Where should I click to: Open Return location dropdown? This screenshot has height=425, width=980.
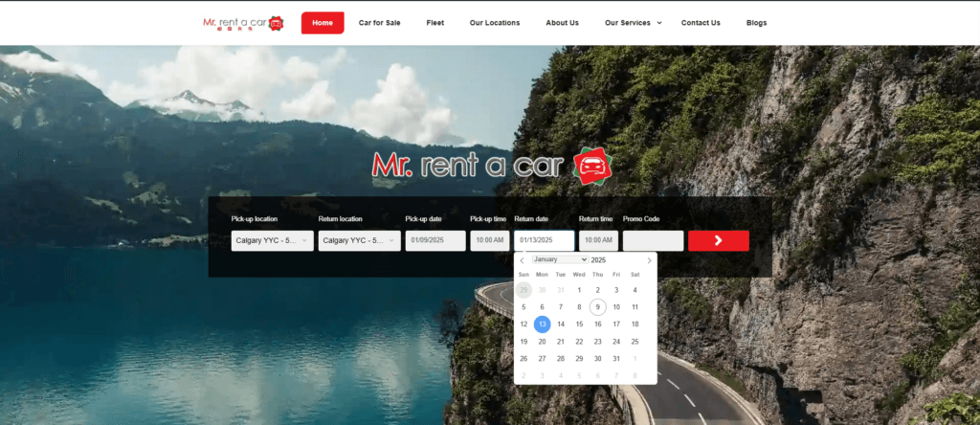(360, 240)
